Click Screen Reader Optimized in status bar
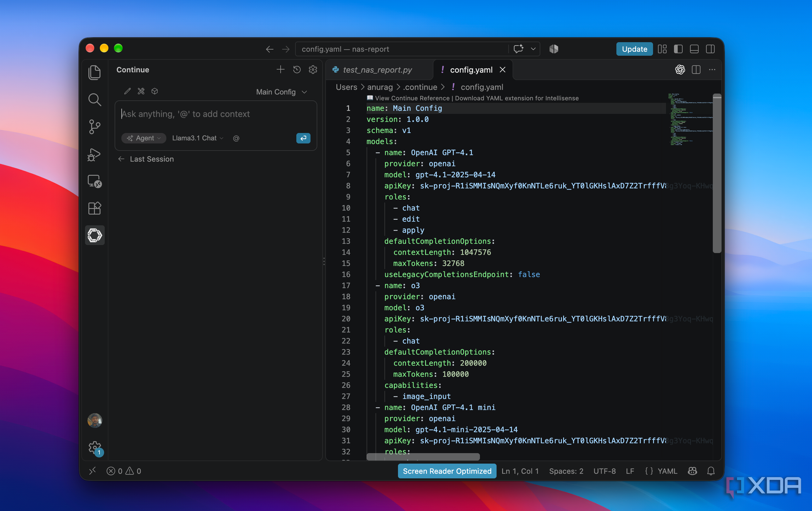The width and height of the screenshot is (812, 511). [x=447, y=471]
